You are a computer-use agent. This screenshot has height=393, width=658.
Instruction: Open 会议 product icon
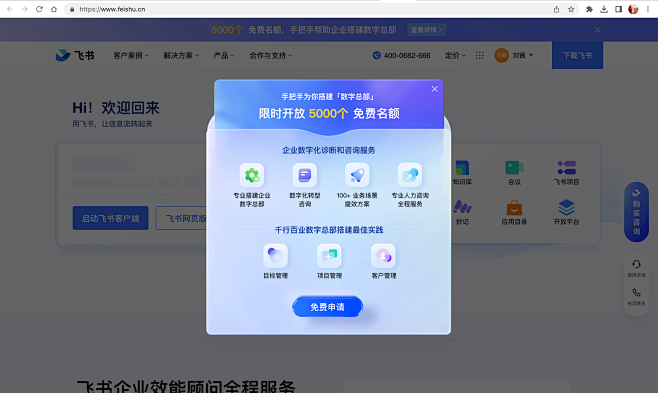click(x=514, y=168)
